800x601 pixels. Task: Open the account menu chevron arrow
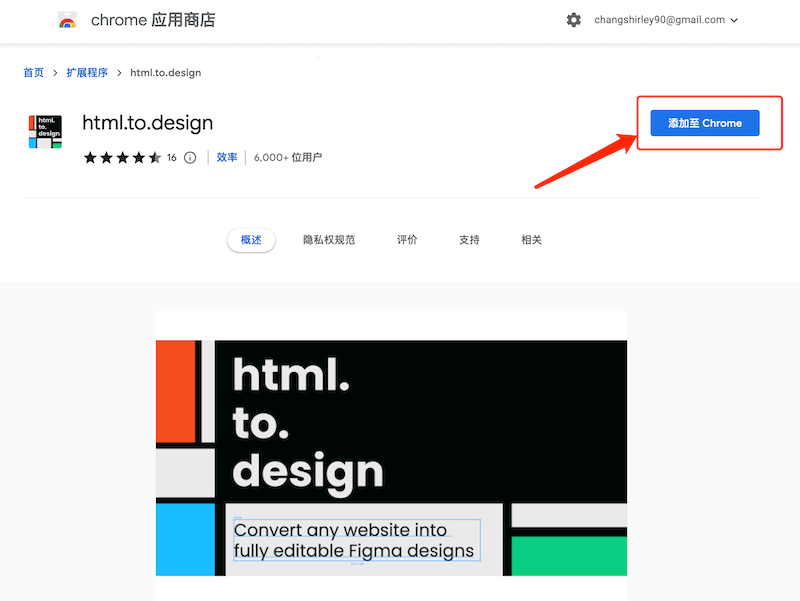[x=736, y=20]
